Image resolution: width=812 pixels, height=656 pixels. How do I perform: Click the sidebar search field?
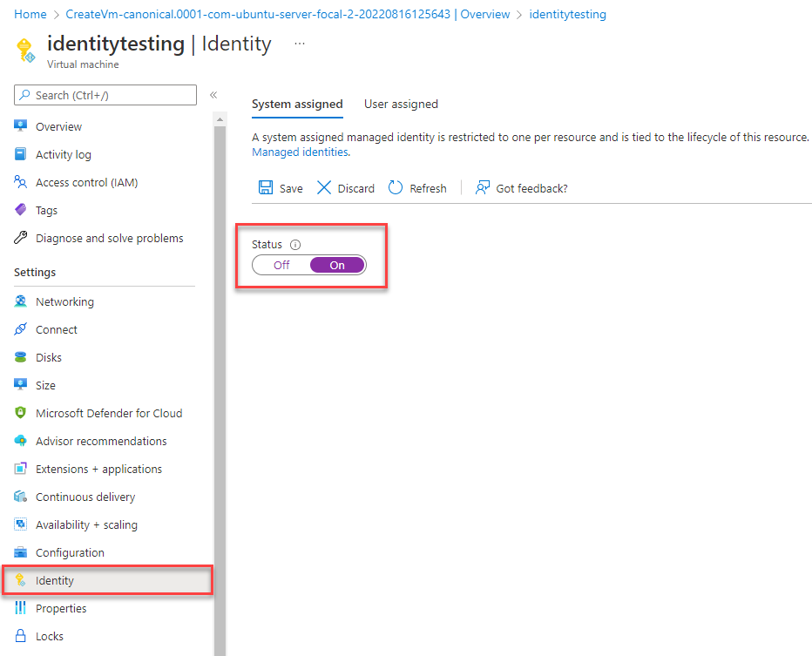coord(105,95)
